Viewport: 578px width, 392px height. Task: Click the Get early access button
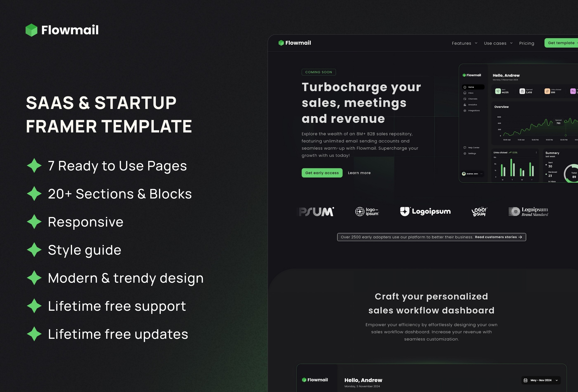tap(322, 172)
